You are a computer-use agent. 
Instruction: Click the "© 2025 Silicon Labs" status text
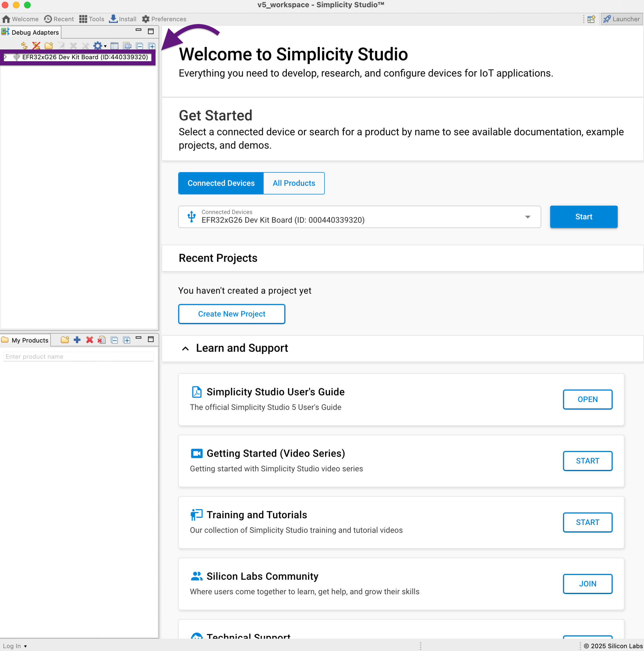point(613,646)
